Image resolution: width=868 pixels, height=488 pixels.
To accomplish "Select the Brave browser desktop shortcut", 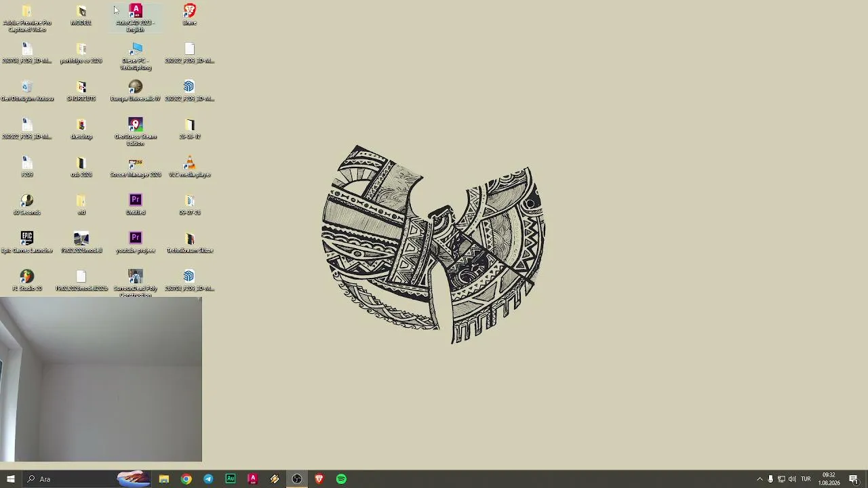I will click(190, 15).
